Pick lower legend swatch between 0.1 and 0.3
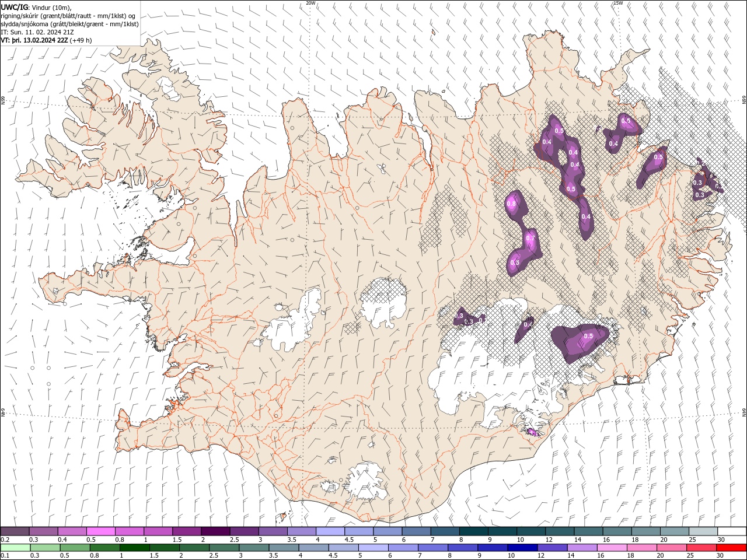747x560 pixels. pos(16,548)
